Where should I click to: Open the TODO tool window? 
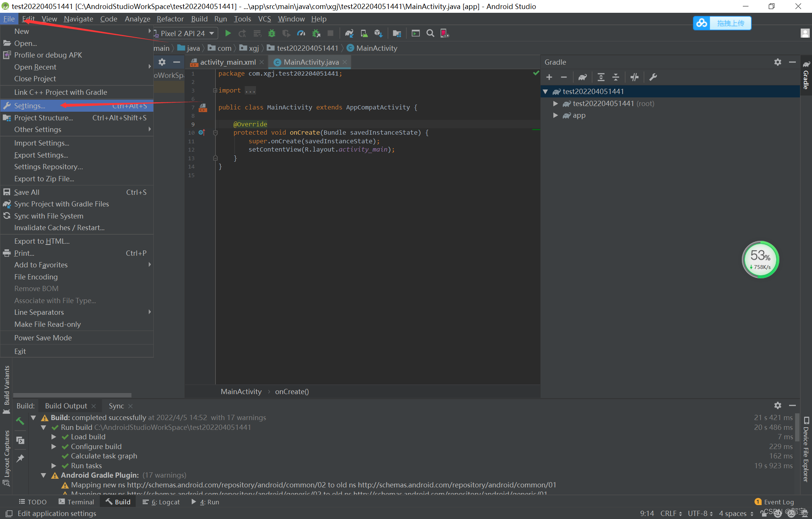(33, 502)
